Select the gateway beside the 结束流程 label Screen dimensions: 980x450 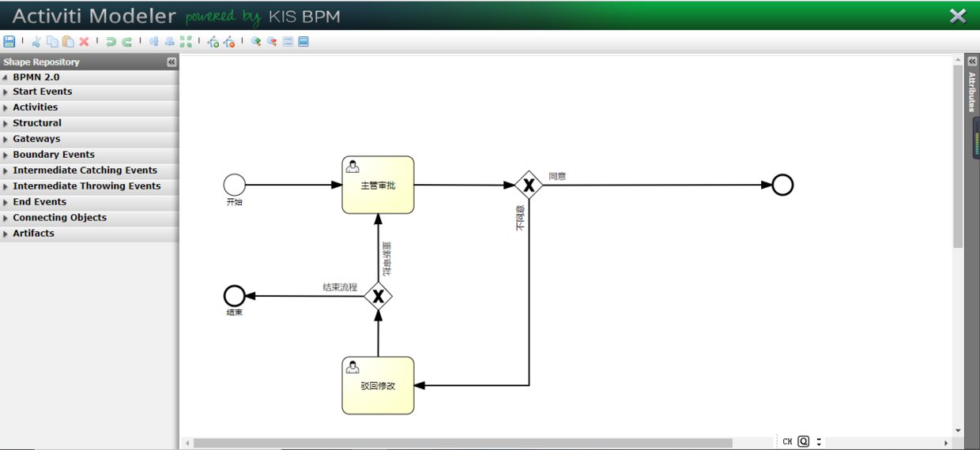point(379,296)
